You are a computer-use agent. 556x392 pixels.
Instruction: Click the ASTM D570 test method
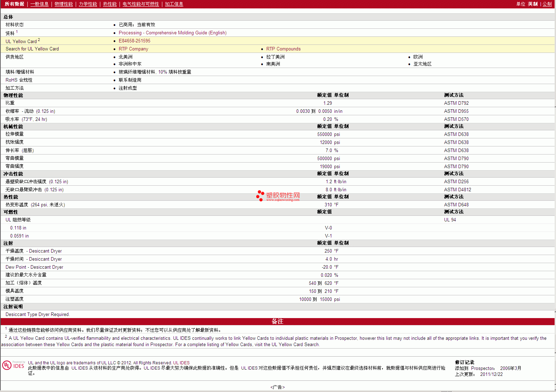coord(456,119)
